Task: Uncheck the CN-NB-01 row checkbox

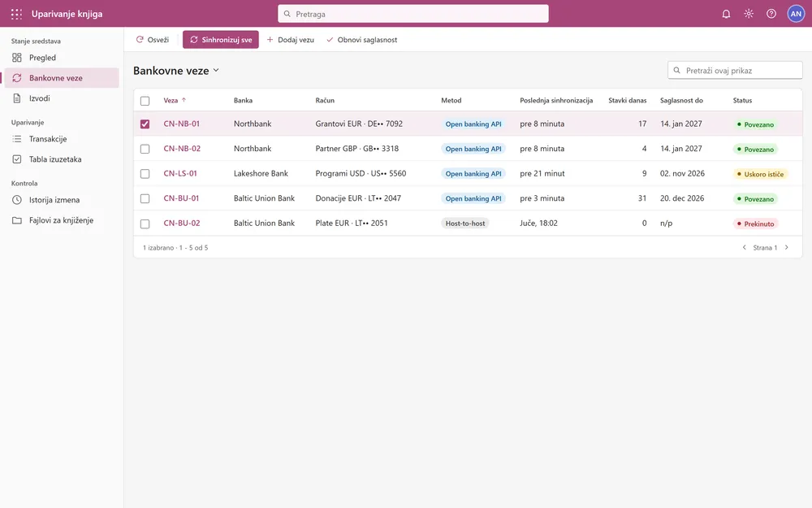Action: [145, 124]
